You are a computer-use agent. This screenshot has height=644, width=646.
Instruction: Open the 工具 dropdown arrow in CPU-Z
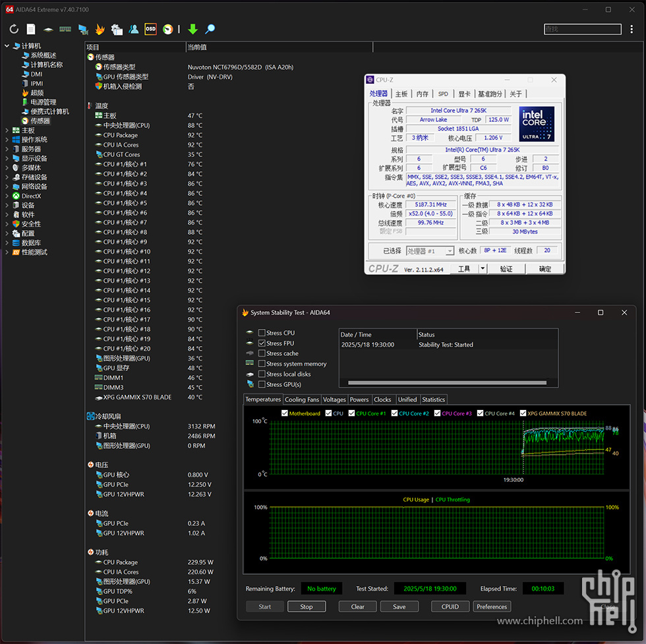pyautogui.click(x=483, y=269)
